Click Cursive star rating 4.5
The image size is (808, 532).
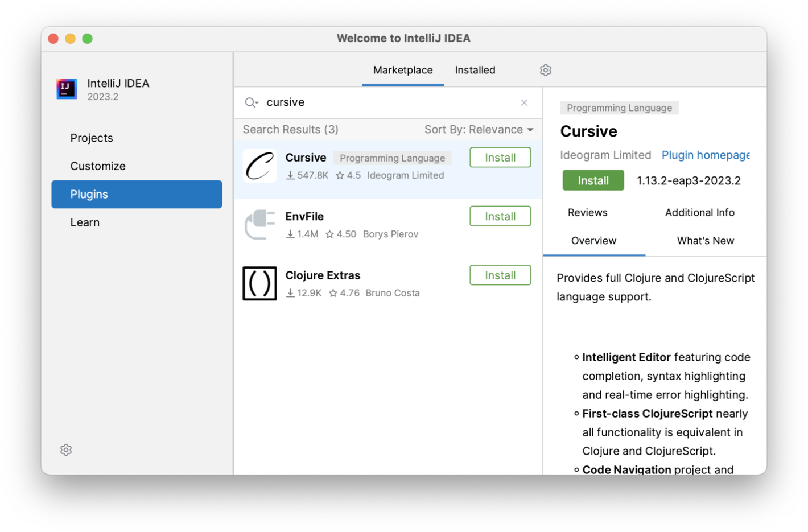pos(348,175)
